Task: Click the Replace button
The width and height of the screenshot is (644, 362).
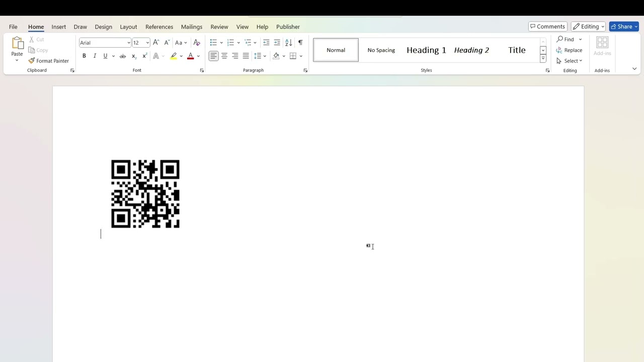Action: [569, 50]
